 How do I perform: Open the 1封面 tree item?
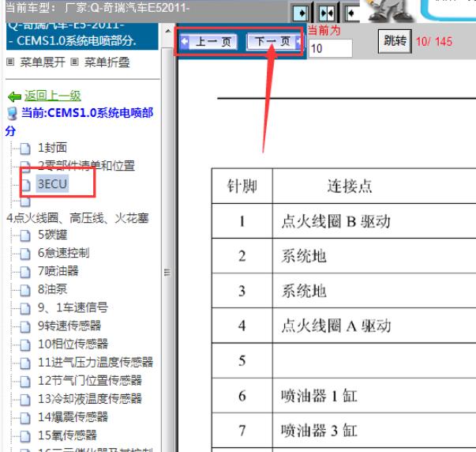52,148
